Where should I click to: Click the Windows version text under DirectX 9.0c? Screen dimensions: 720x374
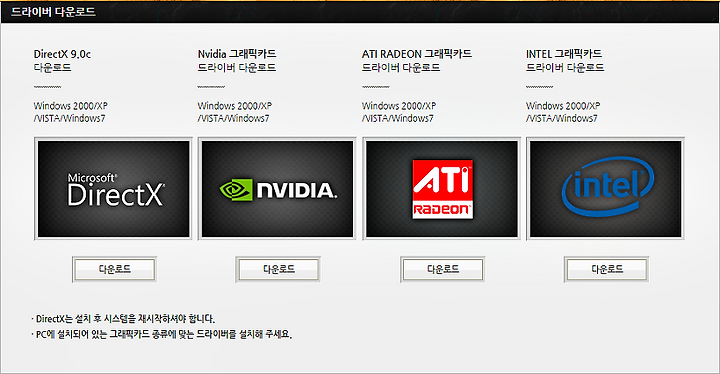pyautogui.click(x=70, y=112)
